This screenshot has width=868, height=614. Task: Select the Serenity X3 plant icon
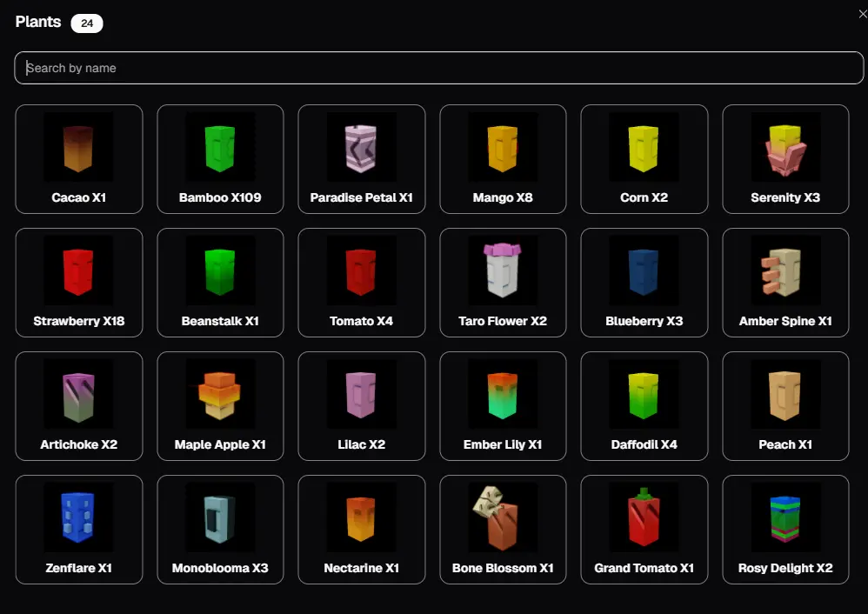[x=785, y=147]
